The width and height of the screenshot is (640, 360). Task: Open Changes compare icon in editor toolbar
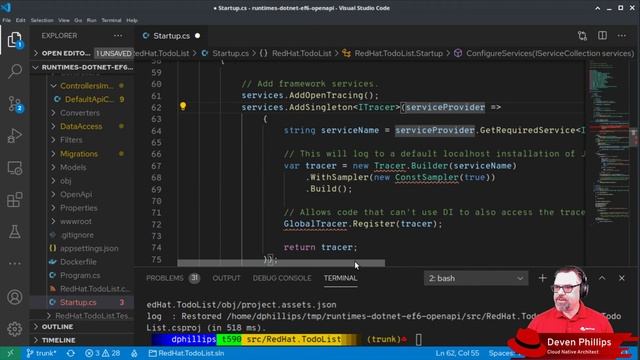pyautogui.click(x=582, y=36)
